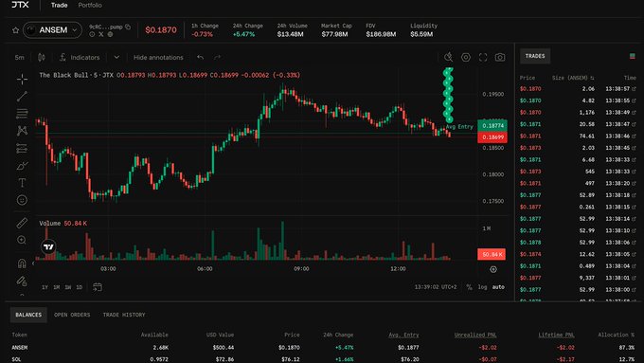Click the ANSEM row in balances
The width and height of the screenshot is (644, 363).
[x=323, y=348]
